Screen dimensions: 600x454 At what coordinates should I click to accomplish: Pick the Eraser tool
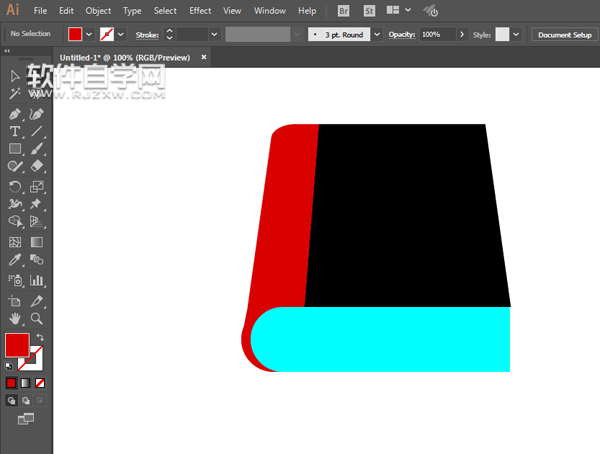coord(37,166)
